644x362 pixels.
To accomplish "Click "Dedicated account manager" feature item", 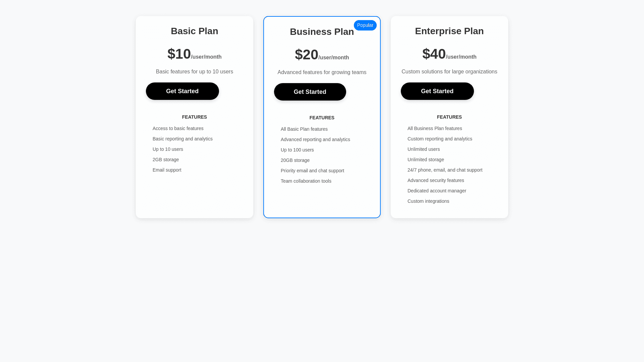I will [x=437, y=191].
